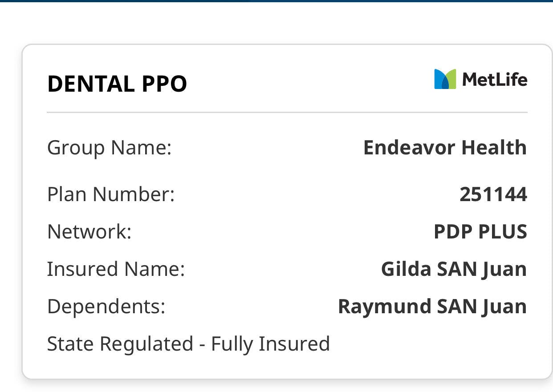Click the Insured Name label
The width and height of the screenshot is (553, 392).
click(x=116, y=269)
